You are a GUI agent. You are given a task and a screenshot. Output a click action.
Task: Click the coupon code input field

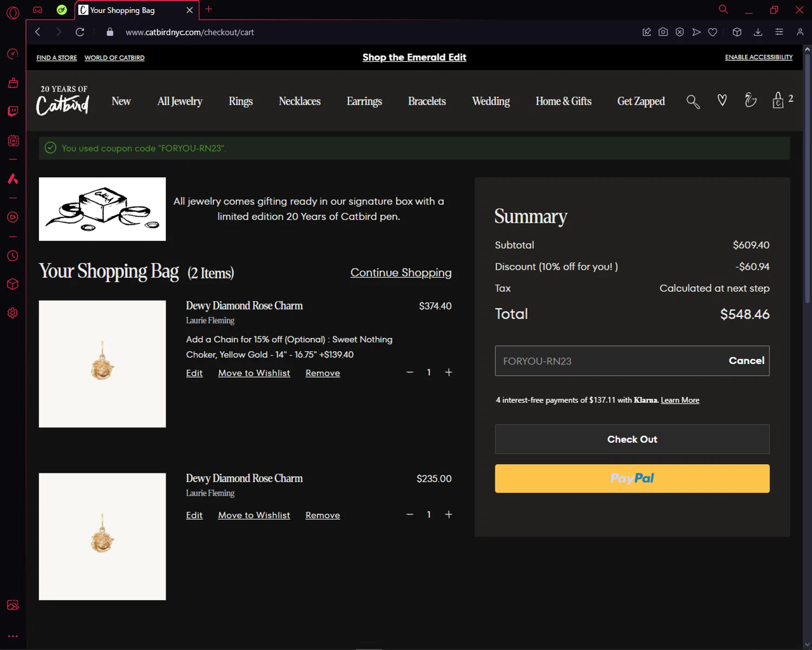pos(609,361)
